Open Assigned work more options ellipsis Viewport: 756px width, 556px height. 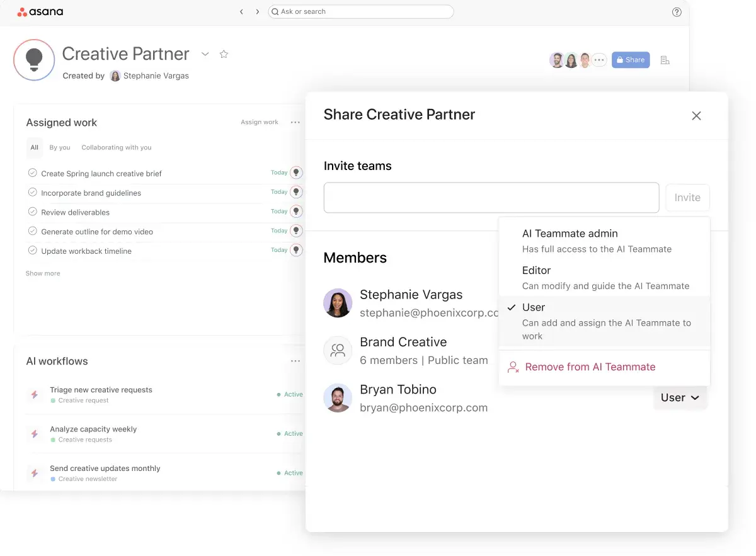[295, 122]
